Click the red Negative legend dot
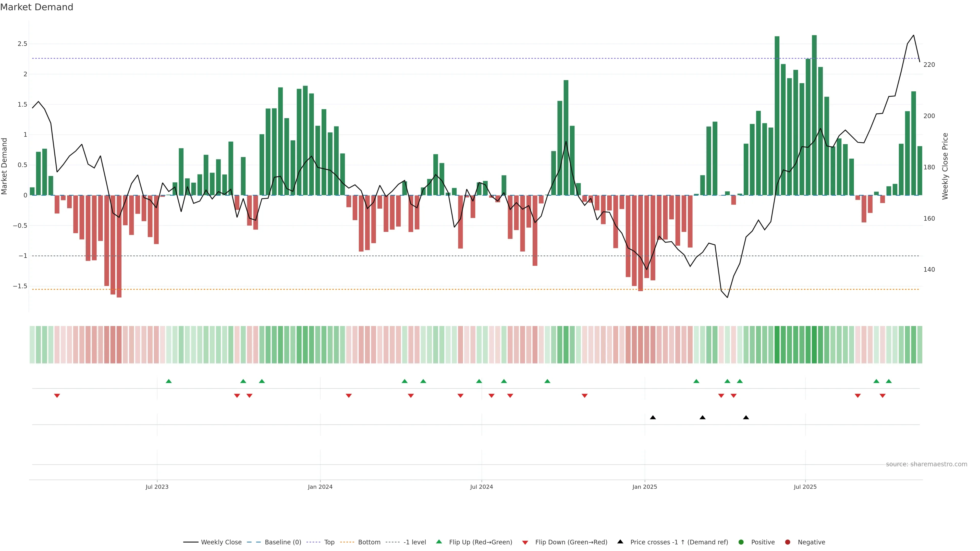Screen dimensions: 980x551 coord(788,542)
